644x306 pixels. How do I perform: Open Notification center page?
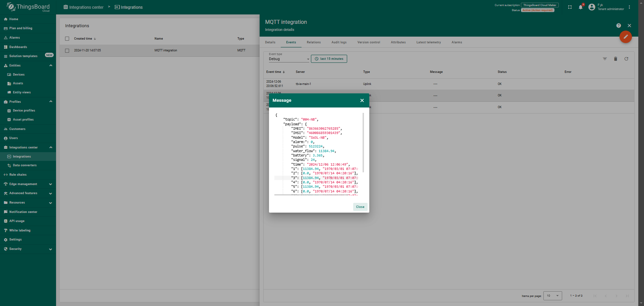pyautogui.click(x=28, y=212)
